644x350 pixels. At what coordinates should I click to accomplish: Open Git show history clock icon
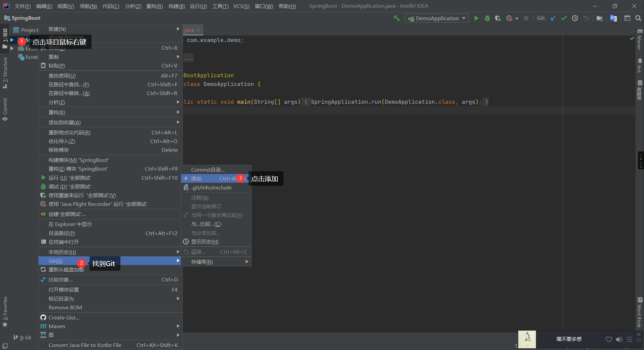click(575, 18)
